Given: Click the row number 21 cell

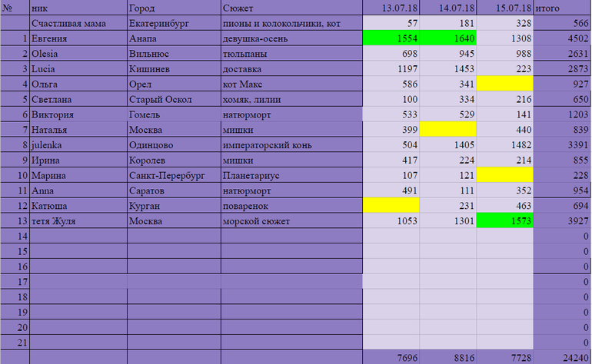Looking at the screenshot, I should [15, 341].
